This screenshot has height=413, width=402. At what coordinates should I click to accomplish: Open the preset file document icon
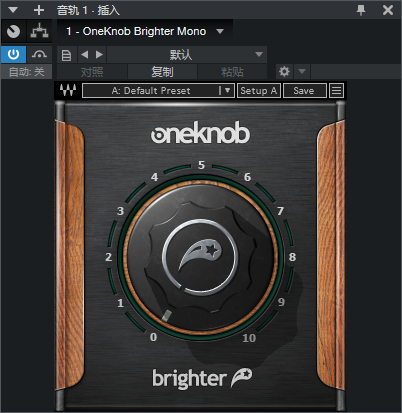66,55
